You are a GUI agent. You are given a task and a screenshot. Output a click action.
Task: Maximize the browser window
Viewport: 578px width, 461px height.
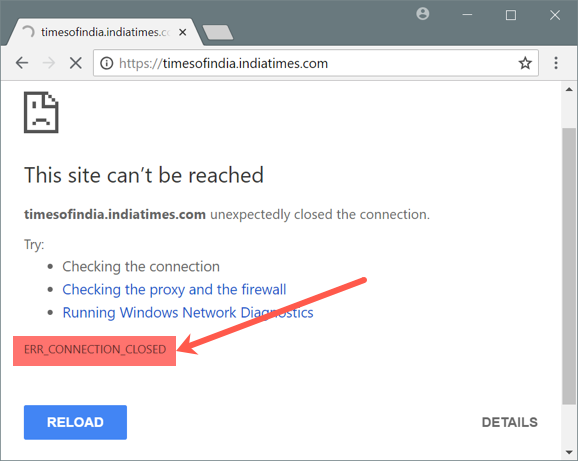pos(511,15)
